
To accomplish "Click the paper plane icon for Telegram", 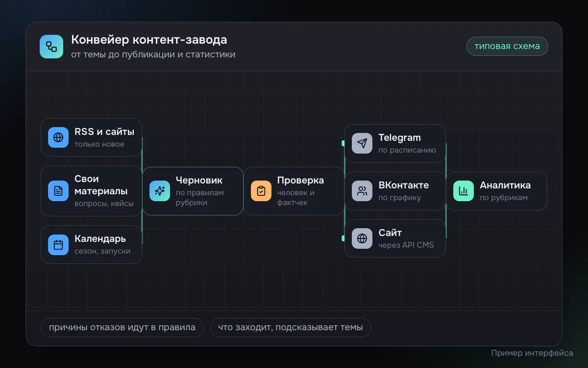I will (362, 143).
